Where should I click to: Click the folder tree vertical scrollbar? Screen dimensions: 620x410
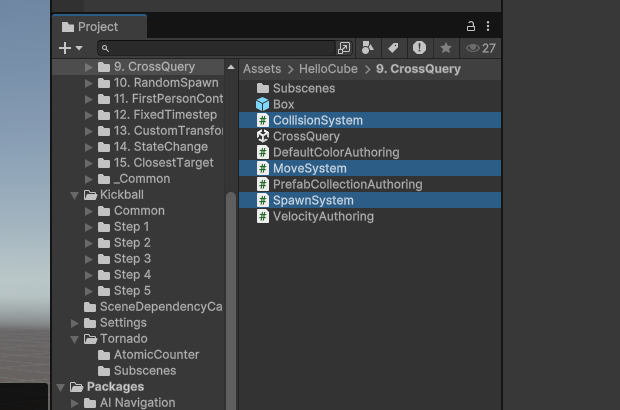coord(231,300)
